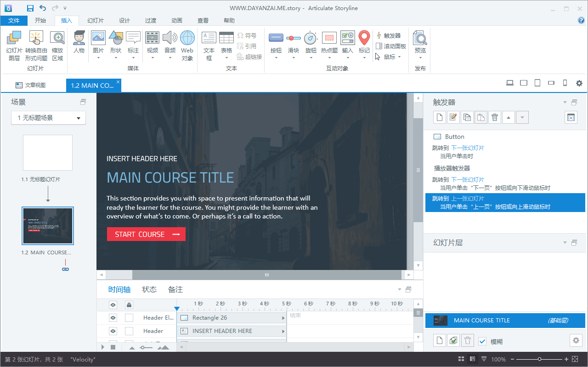Lock the Header El... row checkbox

[x=129, y=317]
